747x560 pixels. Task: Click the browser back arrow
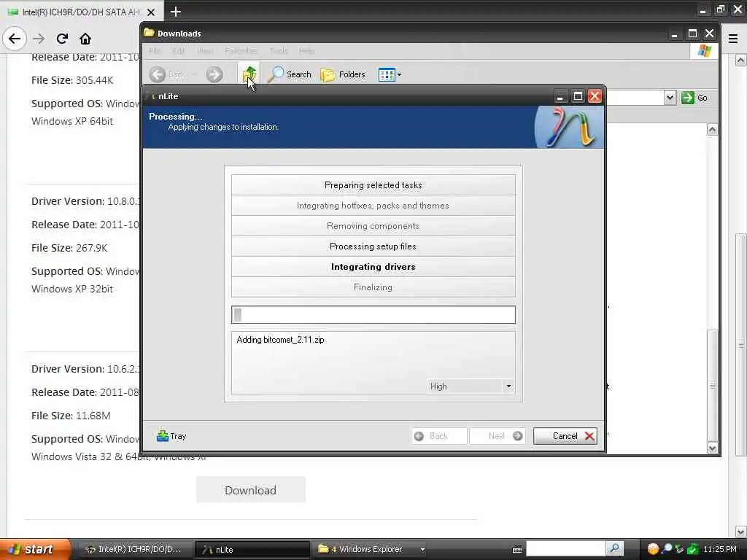pos(15,39)
